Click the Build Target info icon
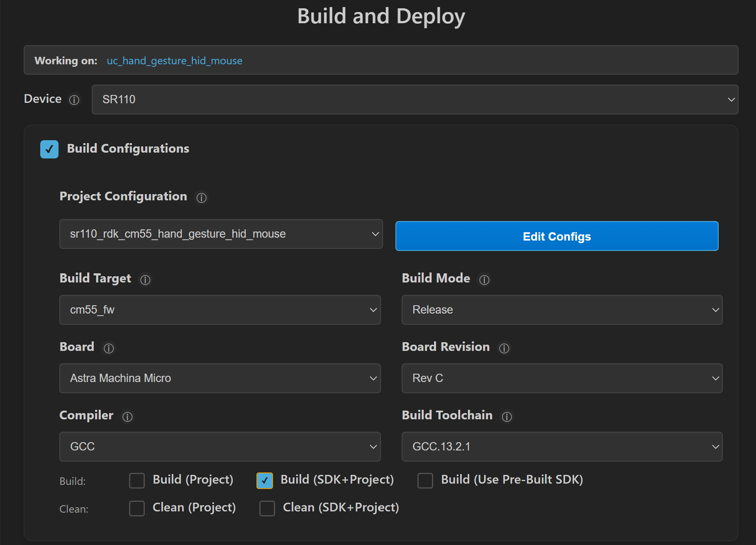Viewport: 756px width, 545px height. click(x=145, y=280)
